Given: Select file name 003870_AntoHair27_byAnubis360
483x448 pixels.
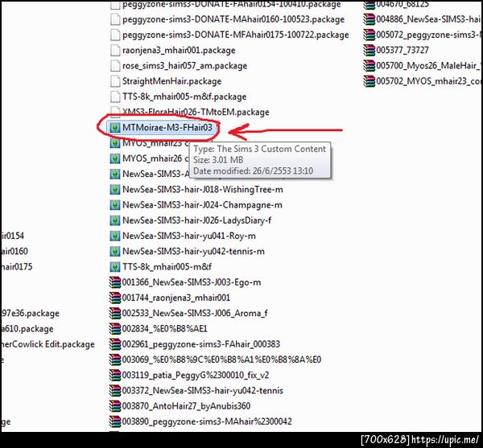Looking at the screenshot, I should [186, 406].
